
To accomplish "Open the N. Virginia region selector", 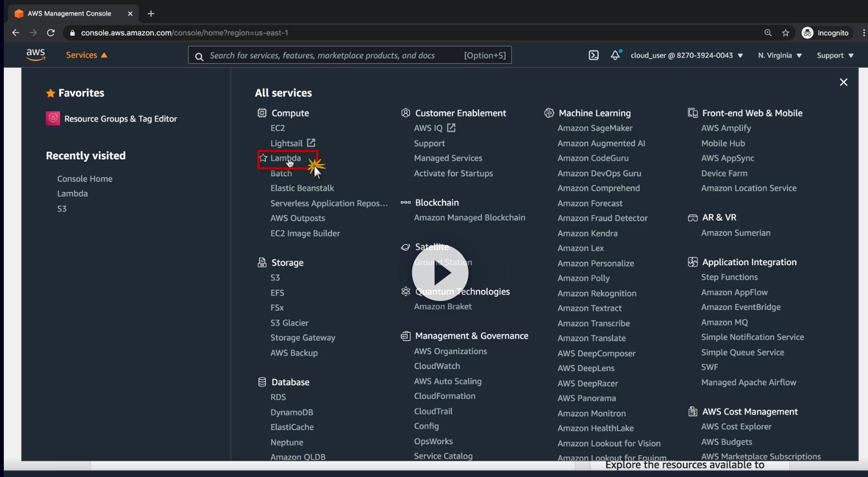I will click(x=779, y=55).
